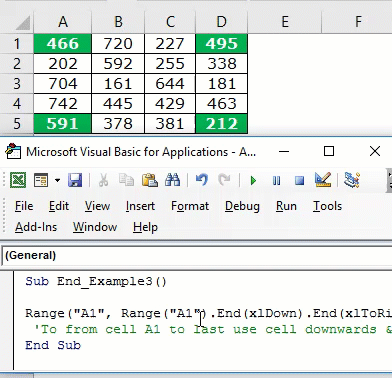Close the Visual Basic window
The width and height of the screenshot is (392, 378).
[x=375, y=152]
